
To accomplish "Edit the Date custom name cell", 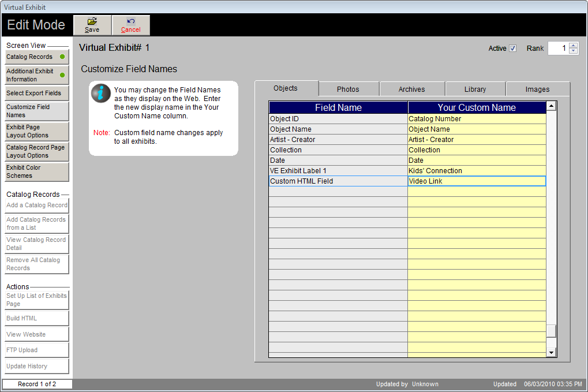I will 477,160.
